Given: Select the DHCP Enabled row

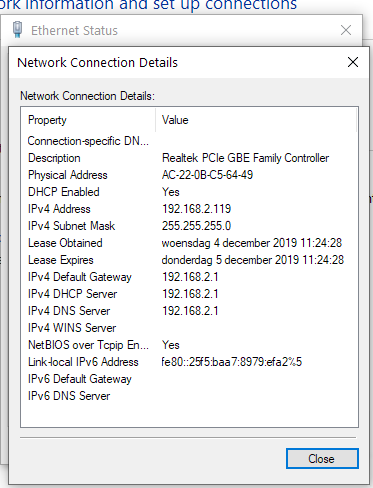Looking at the screenshot, I should [x=189, y=192].
